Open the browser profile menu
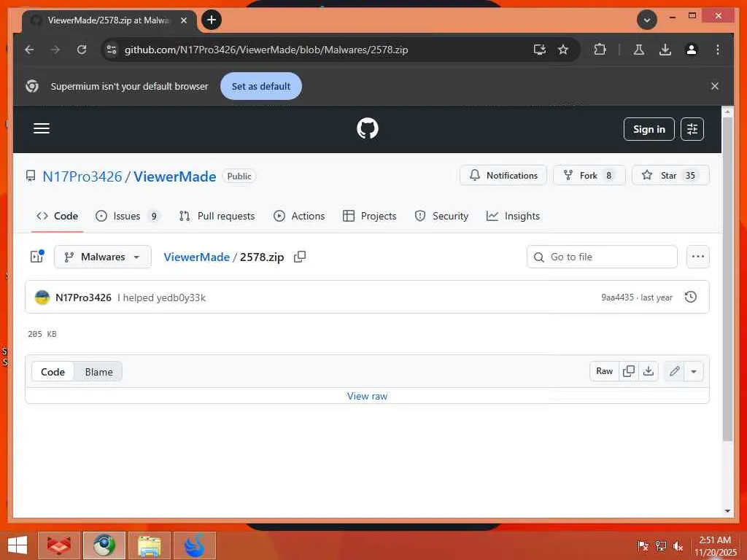747x560 pixels. tap(692, 50)
